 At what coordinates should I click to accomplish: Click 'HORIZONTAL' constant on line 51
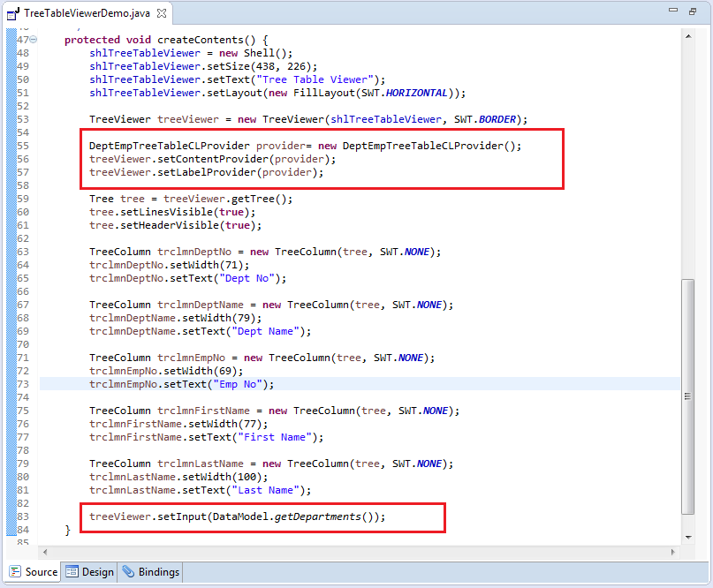coord(416,94)
